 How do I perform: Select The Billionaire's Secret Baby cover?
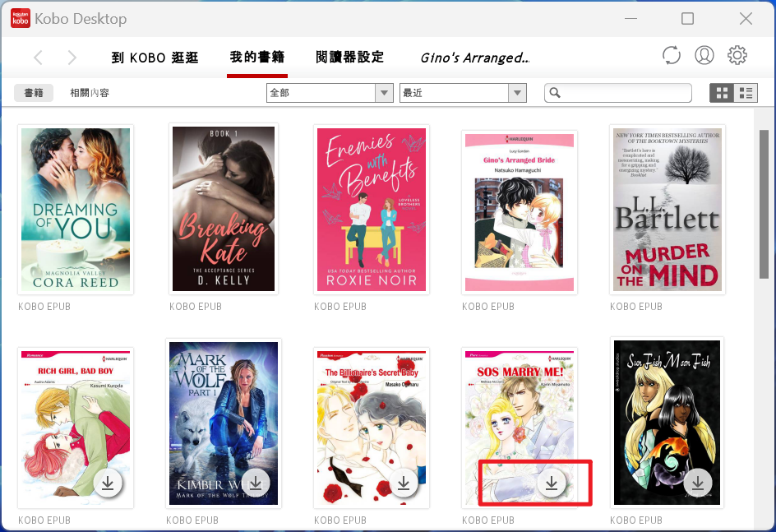click(372, 428)
